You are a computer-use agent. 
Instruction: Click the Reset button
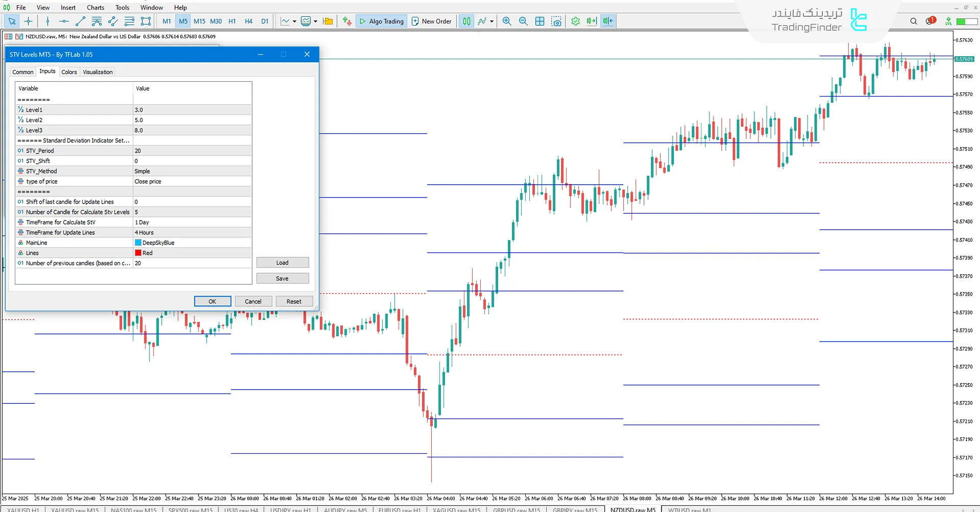click(x=293, y=301)
